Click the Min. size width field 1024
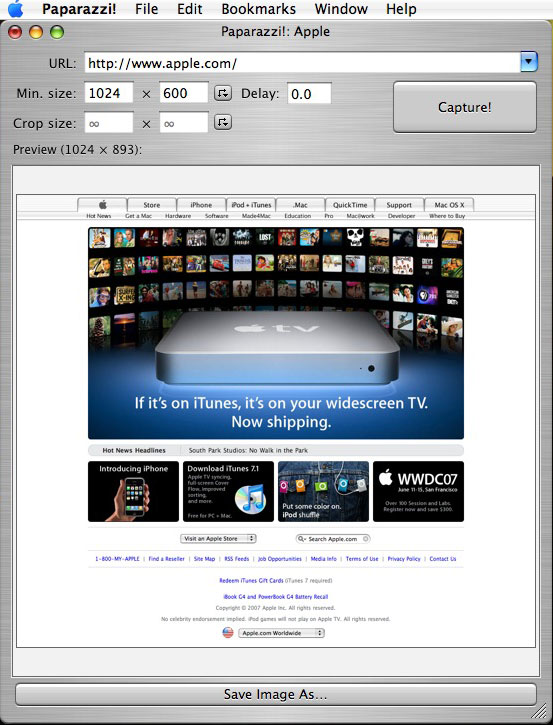Image resolution: width=553 pixels, height=725 pixels. (109, 93)
